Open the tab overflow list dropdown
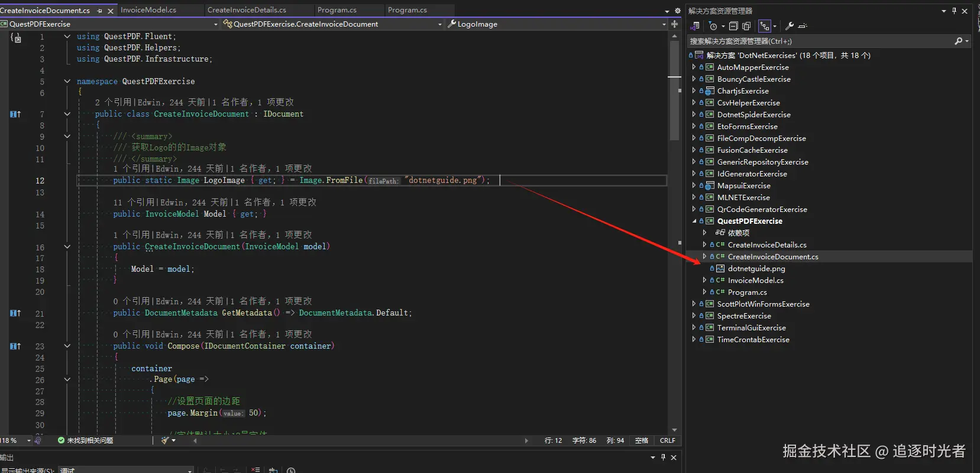The height and width of the screenshot is (473, 980). pos(667,11)
